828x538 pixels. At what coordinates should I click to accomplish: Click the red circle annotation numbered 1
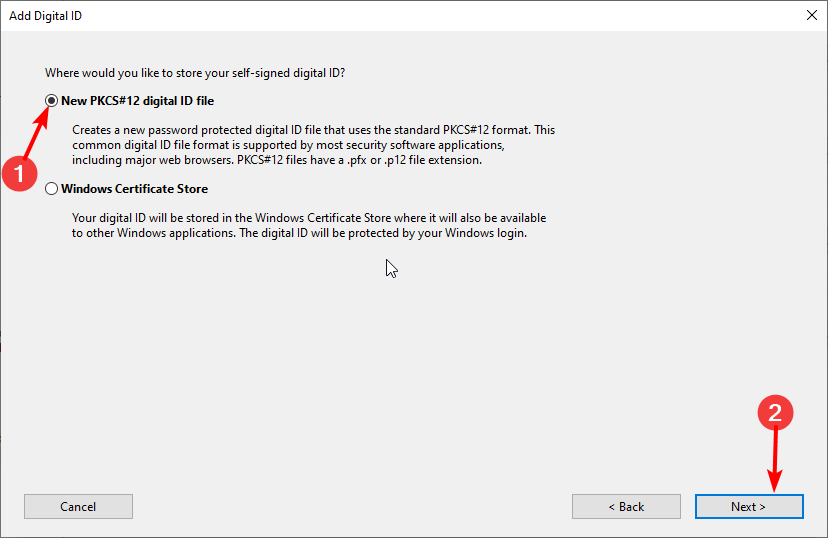pyautogui.click(x=20, y=174)
